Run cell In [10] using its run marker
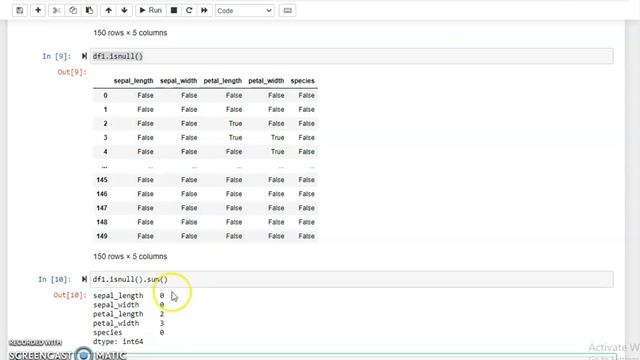The width and height of the screenshot is (640, 360). 84,279
